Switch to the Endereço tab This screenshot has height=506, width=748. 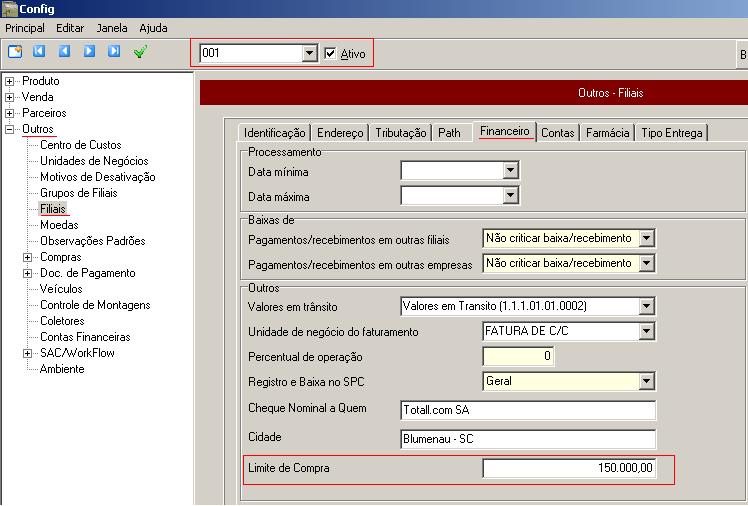(340, 133)
